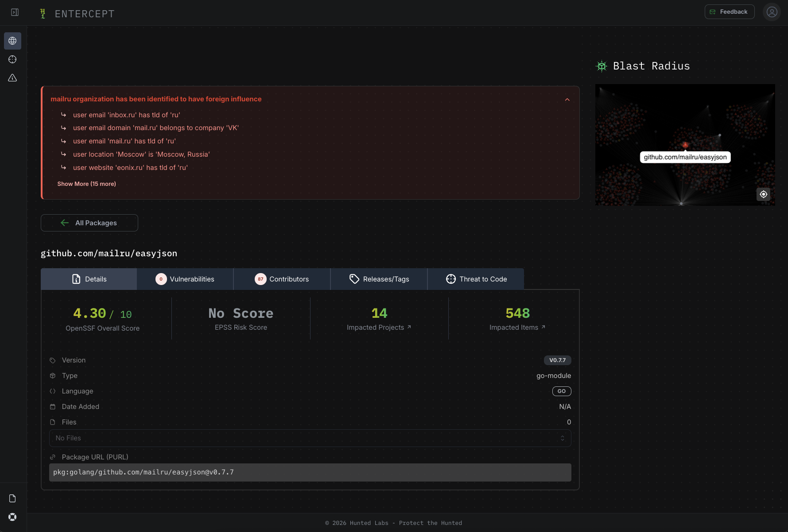788x532 pixels.
Task: Open the lifebuoy support icon
Action: coord(12,517)
